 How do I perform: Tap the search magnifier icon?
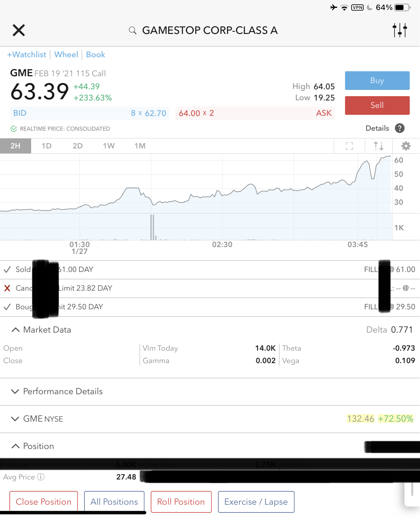(133, 30)
